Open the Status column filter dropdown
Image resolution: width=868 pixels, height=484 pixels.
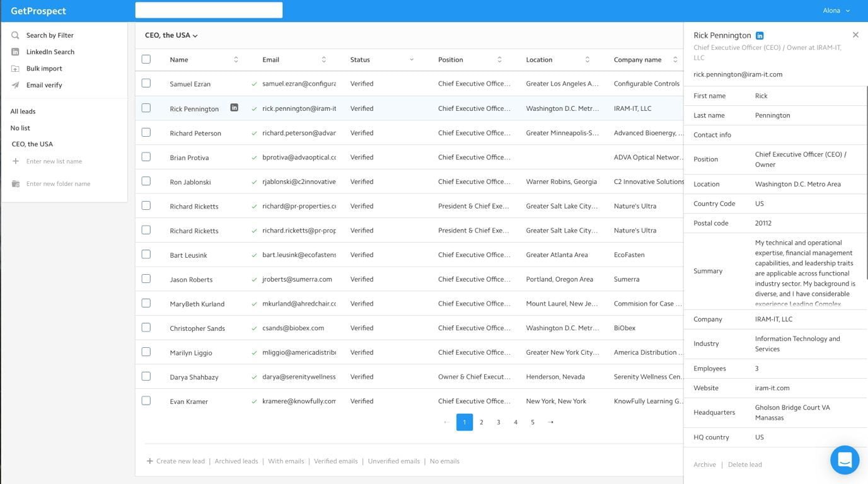pos(412,60)
